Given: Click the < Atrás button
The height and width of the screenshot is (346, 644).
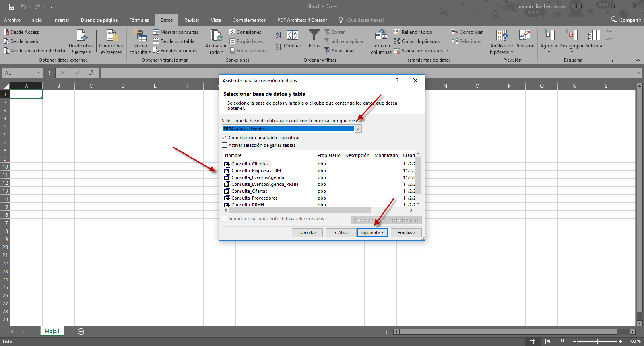Looking at the screenshot, I should pyautogui.click(x=341, y=233).
